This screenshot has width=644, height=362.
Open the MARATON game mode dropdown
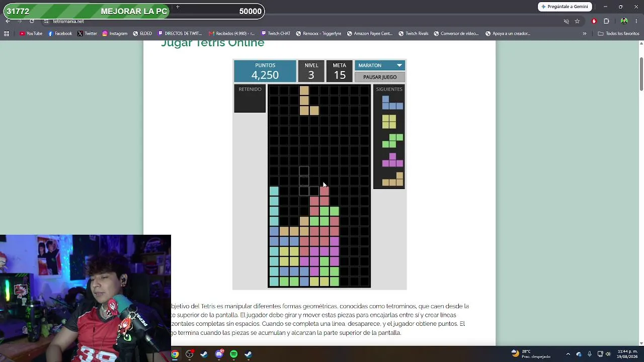(x=380, y=65)
